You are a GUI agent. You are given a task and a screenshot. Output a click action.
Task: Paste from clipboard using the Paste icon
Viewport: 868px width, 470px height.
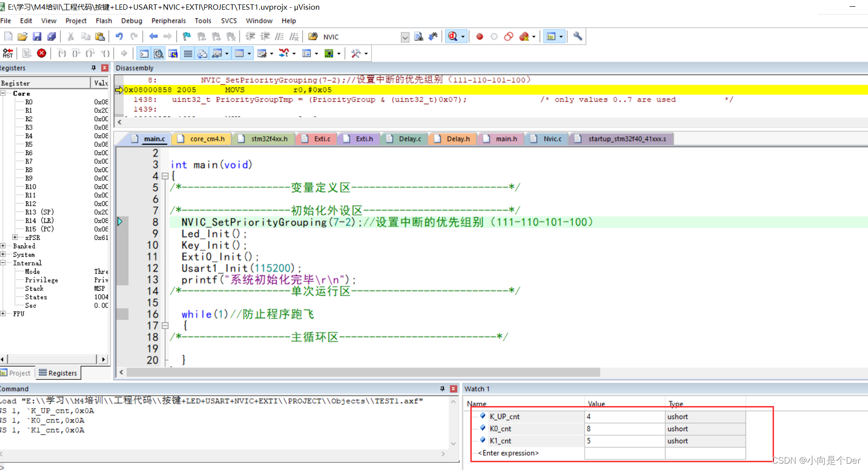pyautogui.click(x=100, y=36)
